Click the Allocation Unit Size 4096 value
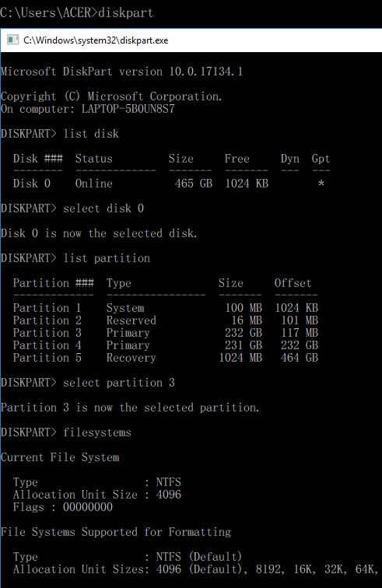 point(169,495)
